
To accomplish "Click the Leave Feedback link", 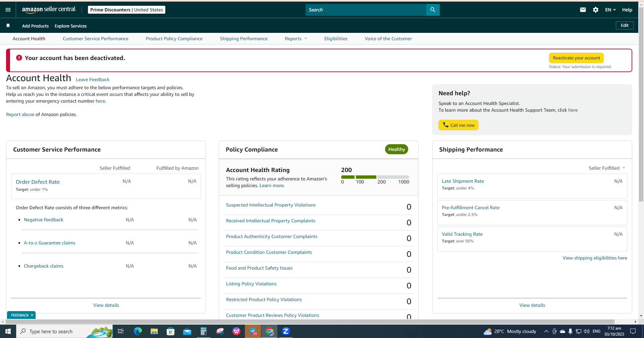I will (x=93, y=79).
